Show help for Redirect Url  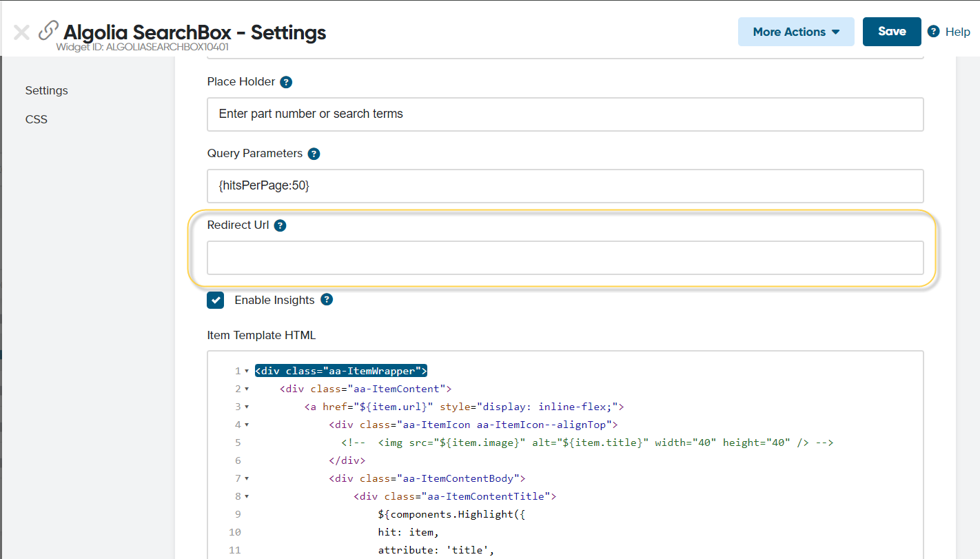[280, 225]
